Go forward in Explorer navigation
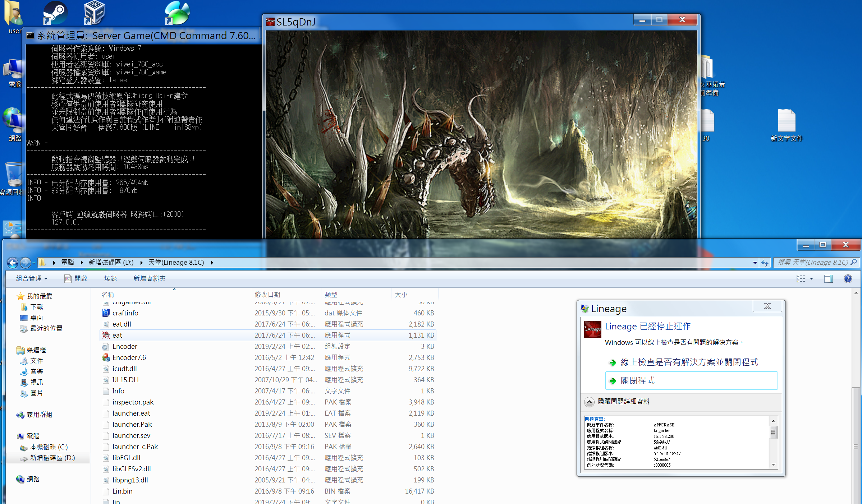The height and width of the screenshot is (504, 862). (x=25, y=263)
